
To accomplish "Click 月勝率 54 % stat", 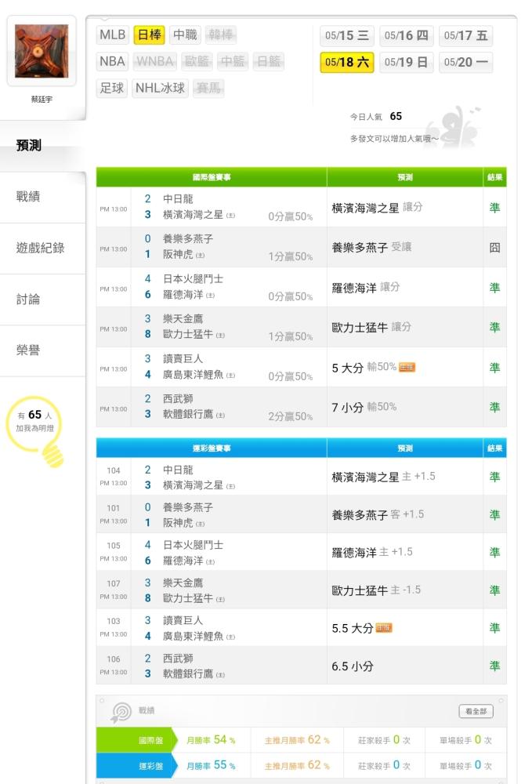I will point(211,740).
